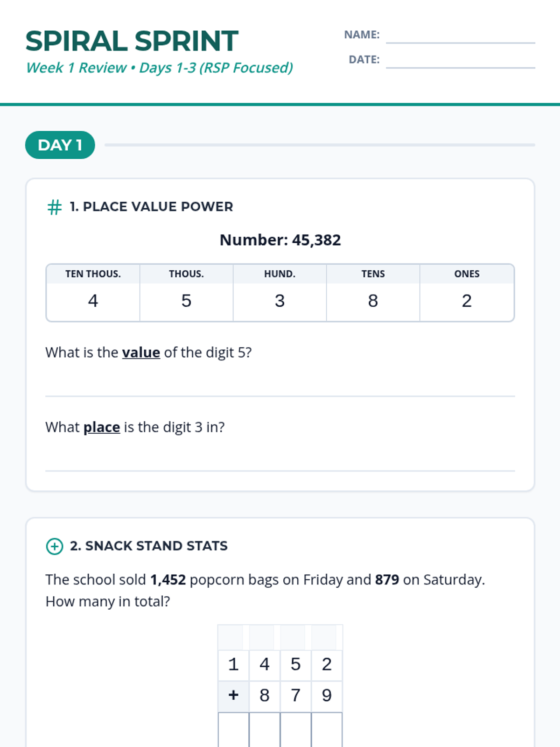The width and height of the screenshot is (560, 747).
Task: Select the Thous. cell with digit 5
Action: coord(186,301)
